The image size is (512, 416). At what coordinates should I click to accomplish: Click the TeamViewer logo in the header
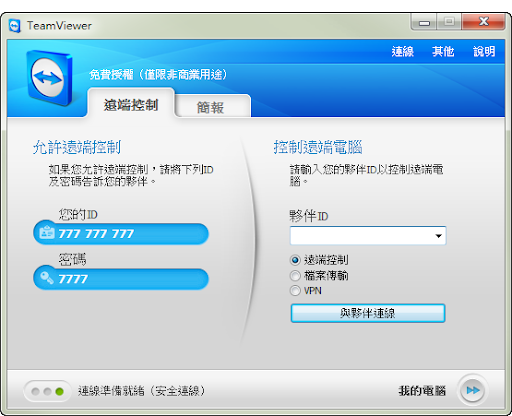[x=49, y=77]
